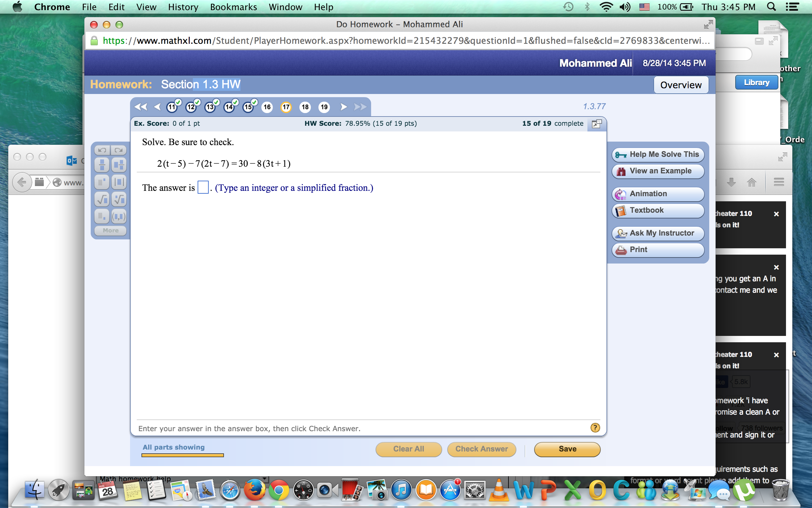
Task: Insert a square root template
Action: click(102, 199)
